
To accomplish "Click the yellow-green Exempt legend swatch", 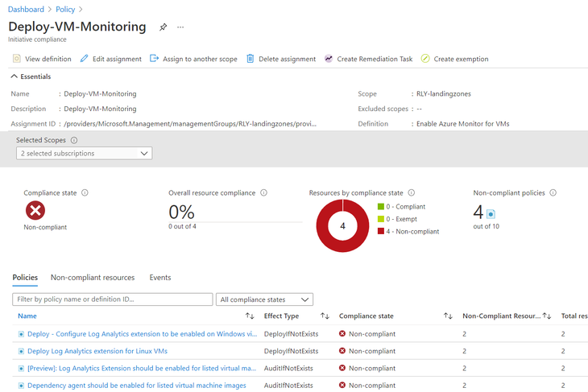I will tap(381, 219).
